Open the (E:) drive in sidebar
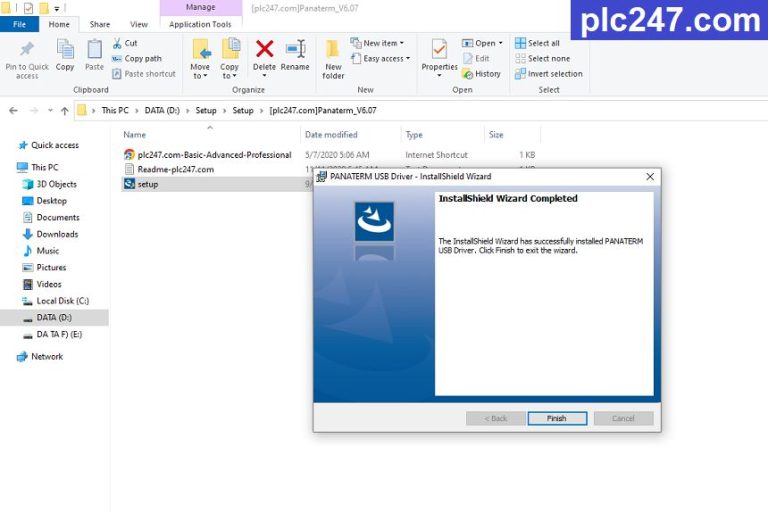768x513 pixels. click(x=59, y=334)
